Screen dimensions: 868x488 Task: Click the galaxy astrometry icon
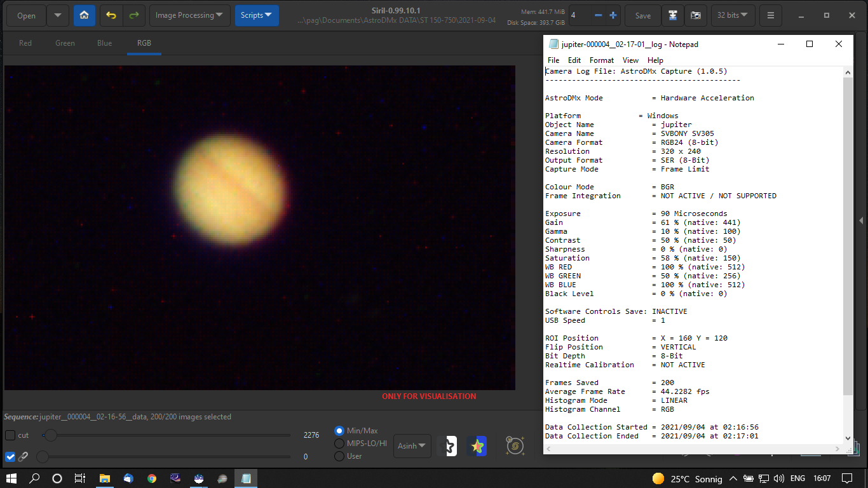515,445
